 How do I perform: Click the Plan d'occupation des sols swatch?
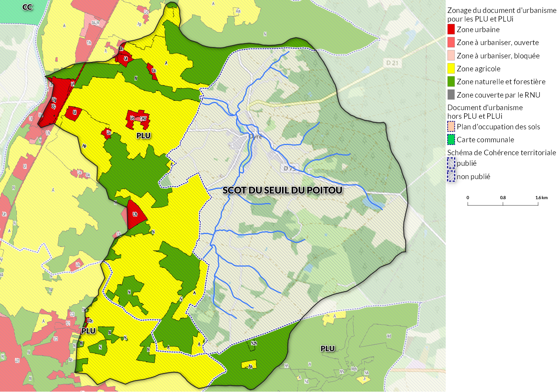tap(451, 127)
